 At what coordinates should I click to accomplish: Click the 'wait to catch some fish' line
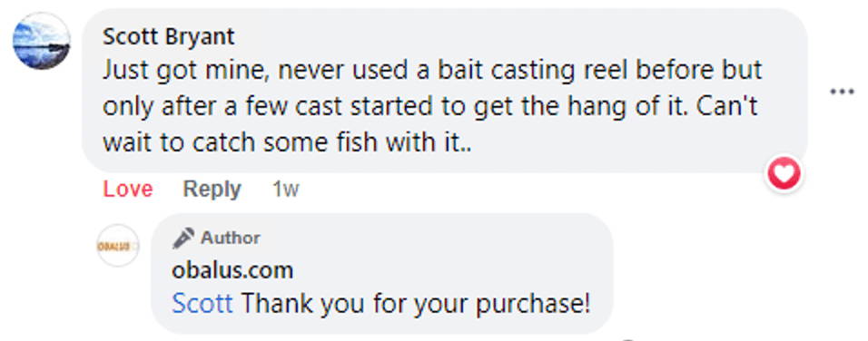point(287,142)
